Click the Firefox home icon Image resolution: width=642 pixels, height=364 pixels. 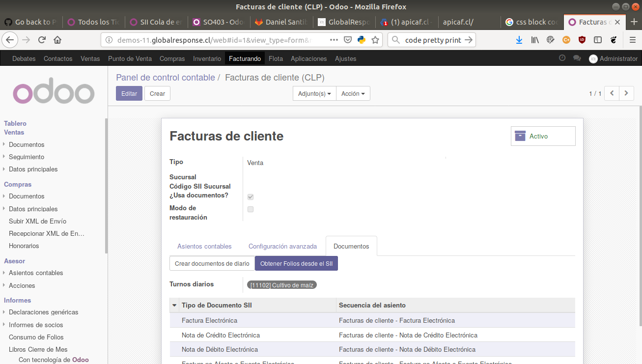[57, 40]
